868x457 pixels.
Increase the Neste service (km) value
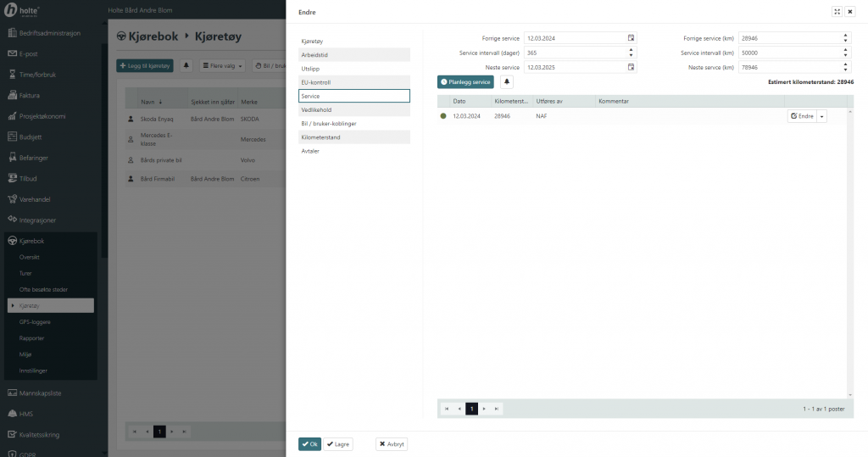click(x=846, y=64)
